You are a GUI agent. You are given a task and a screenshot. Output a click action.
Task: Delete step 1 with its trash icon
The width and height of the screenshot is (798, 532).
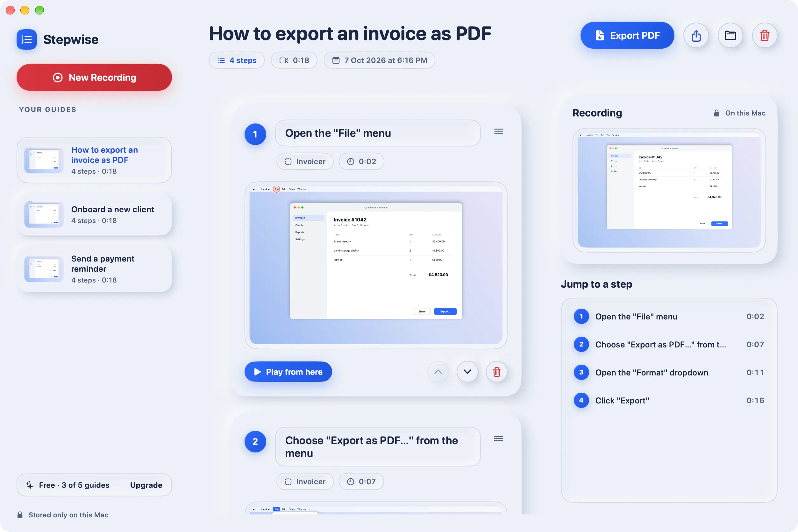coord(496,372)
